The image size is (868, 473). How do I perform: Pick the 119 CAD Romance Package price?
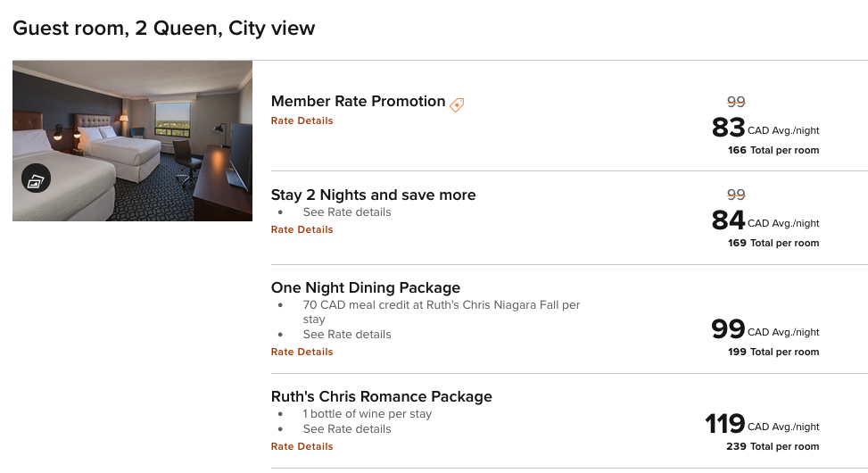tap(724, 424)
